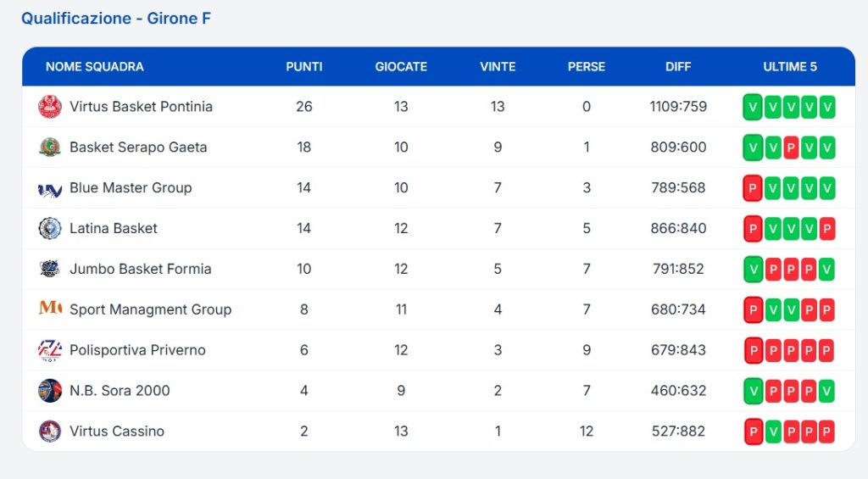Click the ULTIME 5 column header
The image size is (868, 479).
click(790, 67)
